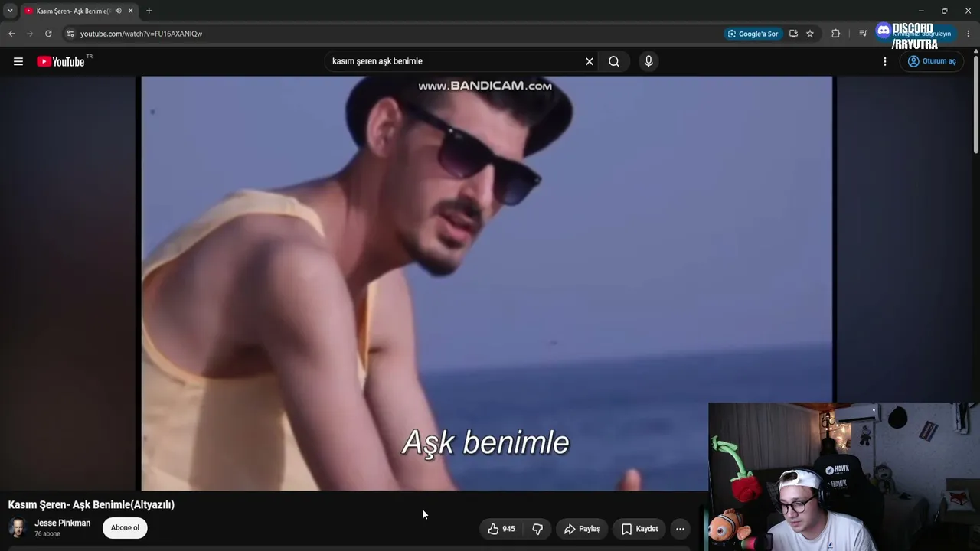
Task: Subscribe with the Abone ol button
Action: click(x=125, y=527)
